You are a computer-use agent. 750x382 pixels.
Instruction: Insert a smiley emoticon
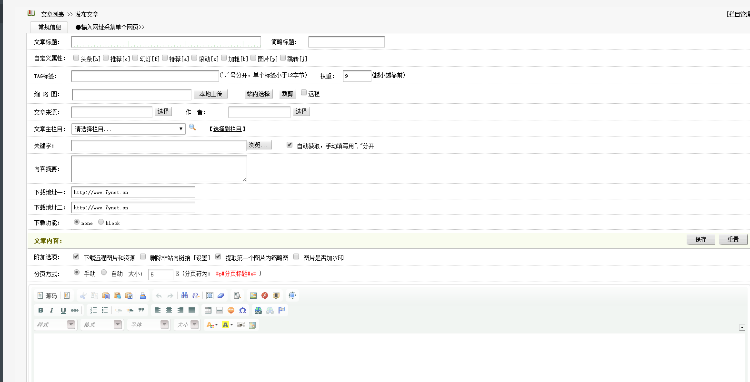tap(231, 310)
